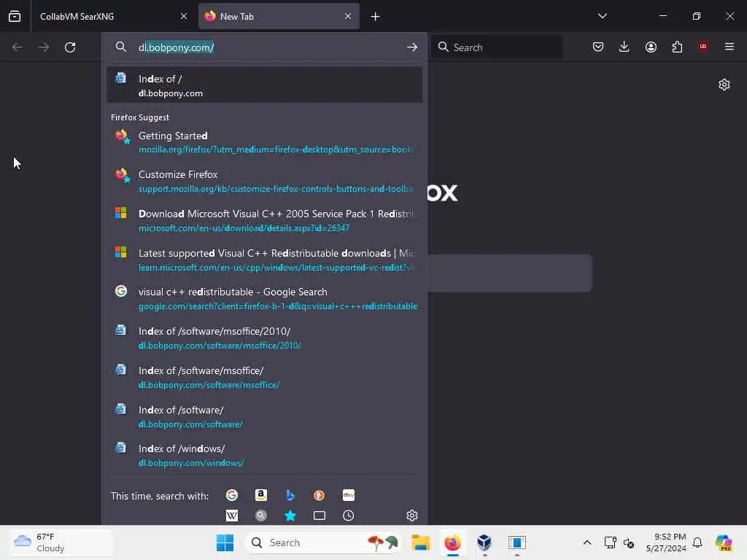The image size is (747, 560).
Task: Choose Customize Firefox suggestion
Action: [264, 181]
